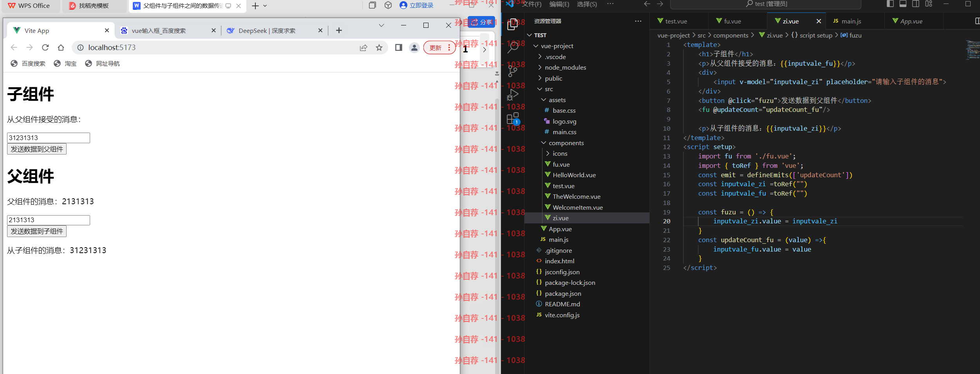980x374 pixels.
Task: Open VS Code customize layout options
Action: click(929, 4)
